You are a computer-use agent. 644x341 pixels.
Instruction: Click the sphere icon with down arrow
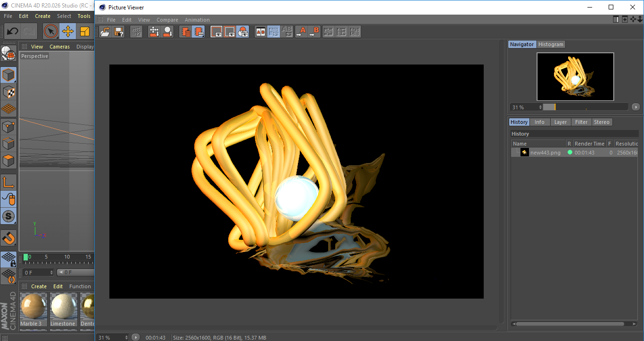[167, 32]
